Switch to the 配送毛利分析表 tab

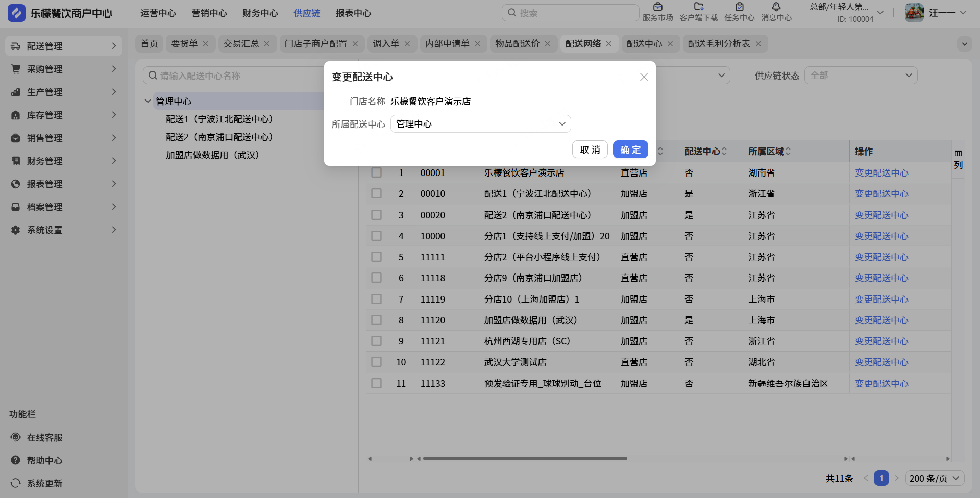click(x=718, y=44)
